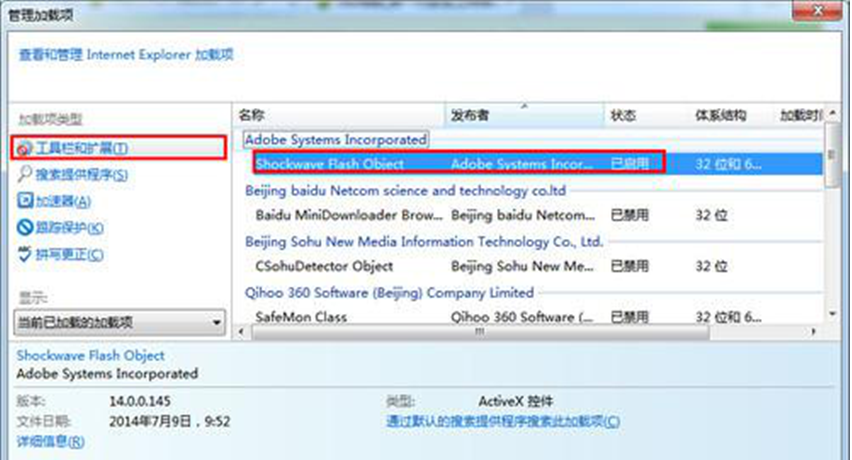Click 通过默认的搜索提供程序搜索此加载项 link
The image size is (852, 460).
pos(503,422)
